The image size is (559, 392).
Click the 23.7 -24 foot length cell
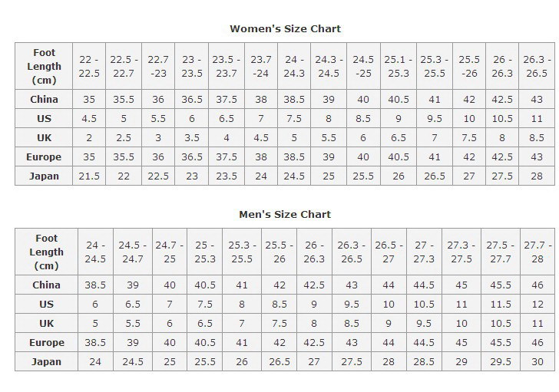[261, 66]
